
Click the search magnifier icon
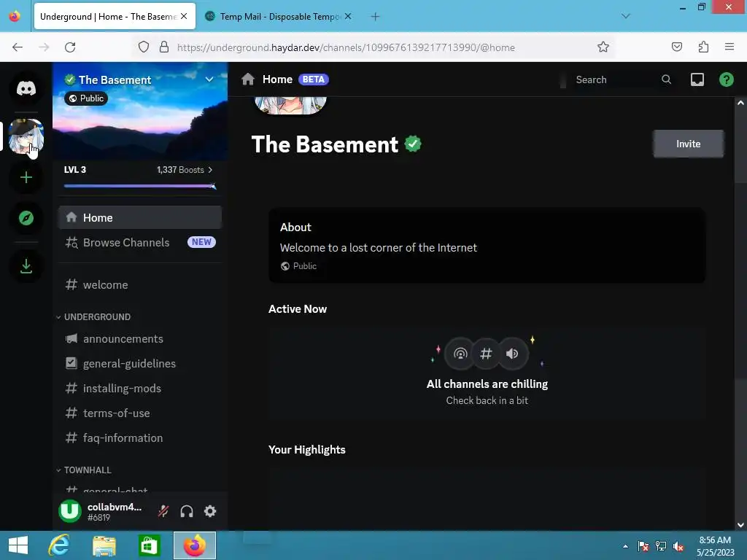click(667, 79)
